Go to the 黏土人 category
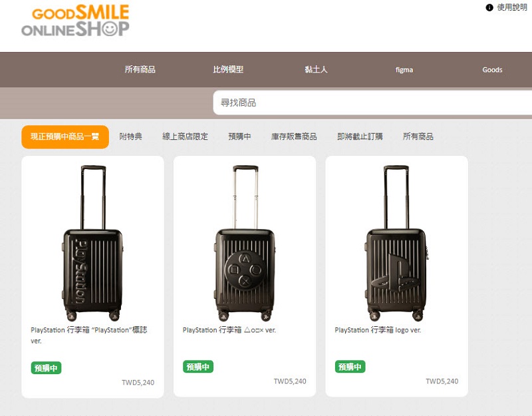The height and width of the screenshot is (416, 532). tap(317, 70)
